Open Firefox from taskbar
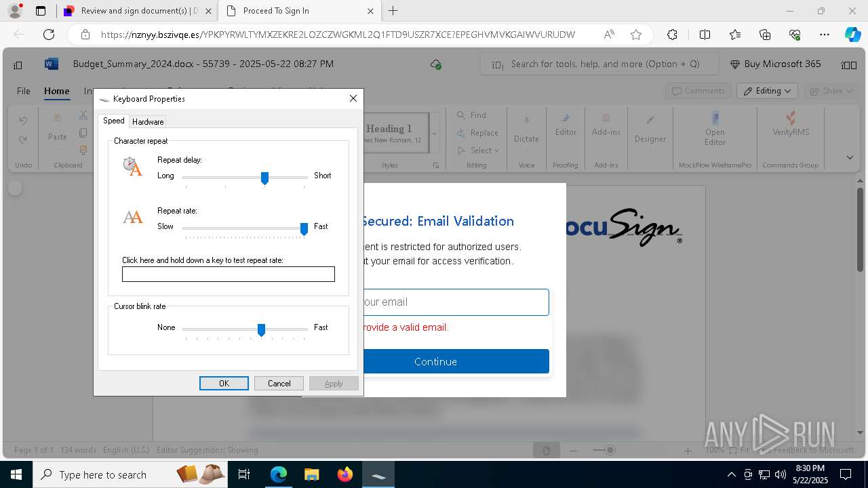This screenshot has width=868, height=488. coord(345,474)
